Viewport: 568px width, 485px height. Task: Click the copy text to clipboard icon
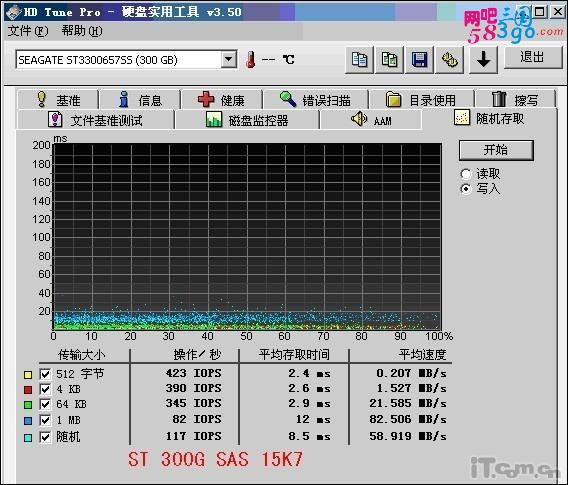pos(359,60)
